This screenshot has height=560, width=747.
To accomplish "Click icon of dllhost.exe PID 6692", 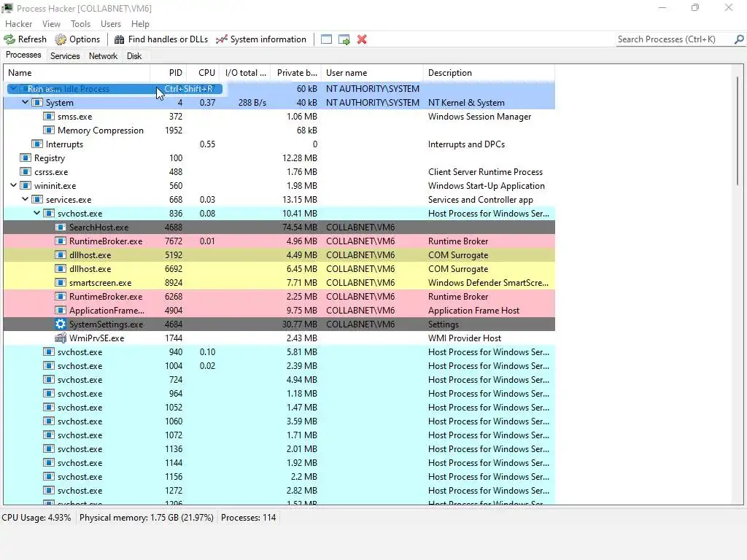I will (x=60, y=268).
